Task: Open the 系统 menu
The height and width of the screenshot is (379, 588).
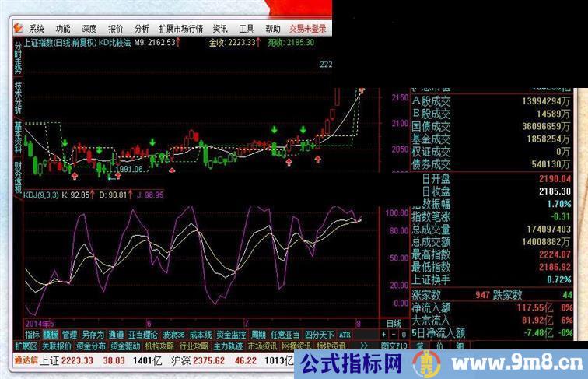Action: (x=37, y=28)
